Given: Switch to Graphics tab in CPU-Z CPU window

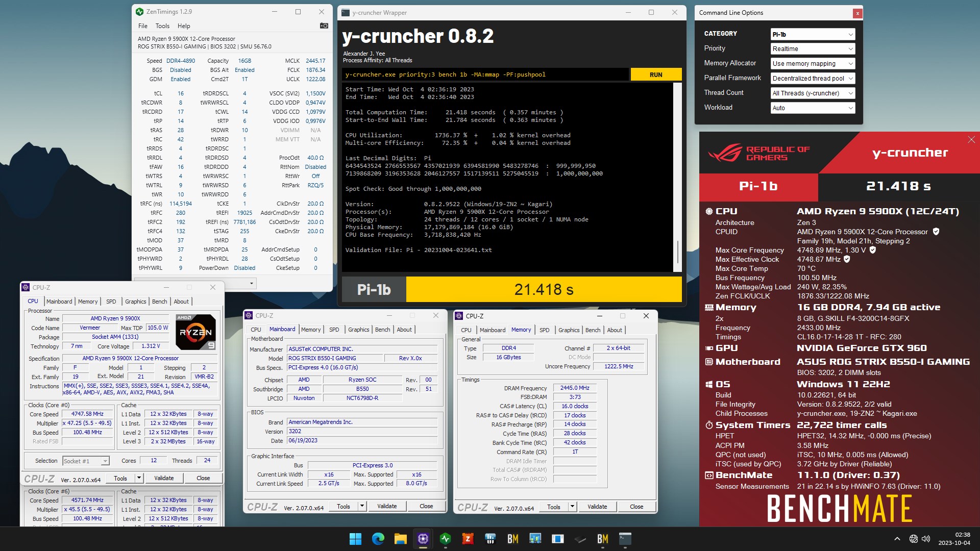Looking at the screenshot, I should pos(136,302).
